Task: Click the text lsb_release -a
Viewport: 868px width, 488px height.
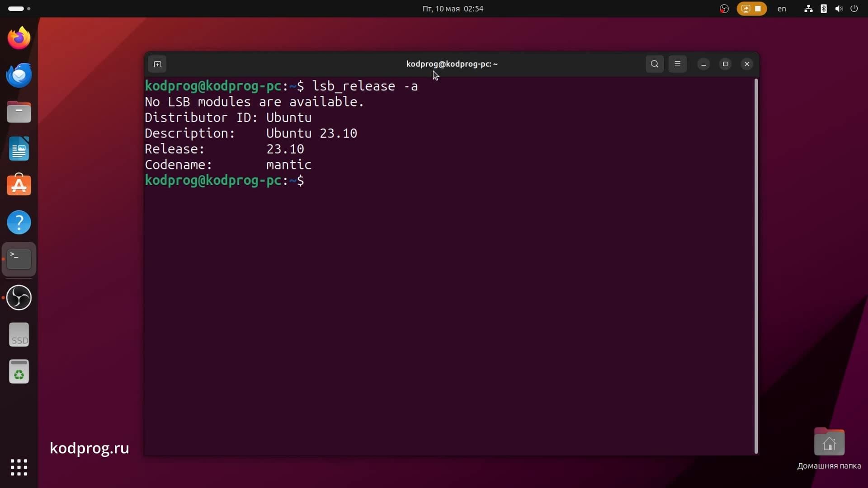Action: (x=365, y=86)
